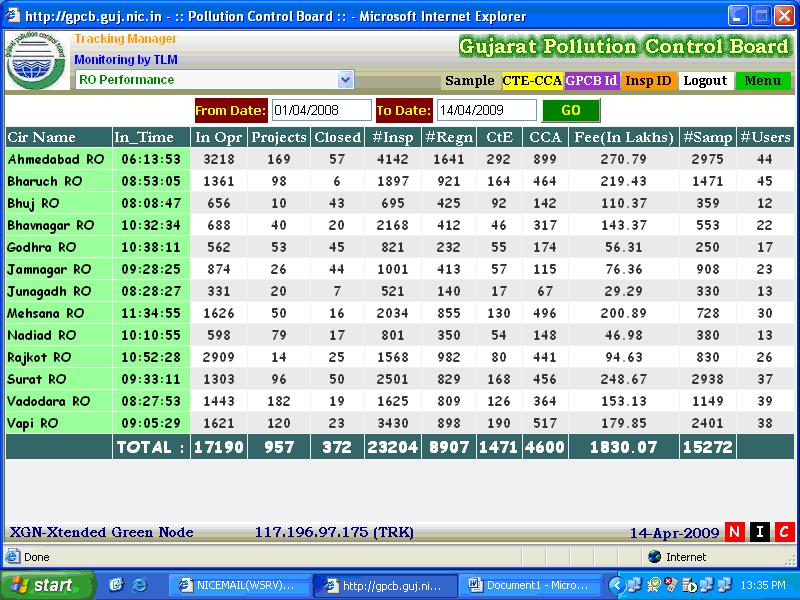This screenshot has width=800, height=600.
Task: Click the #Insp column header
Action: click(x=393, y=137)
